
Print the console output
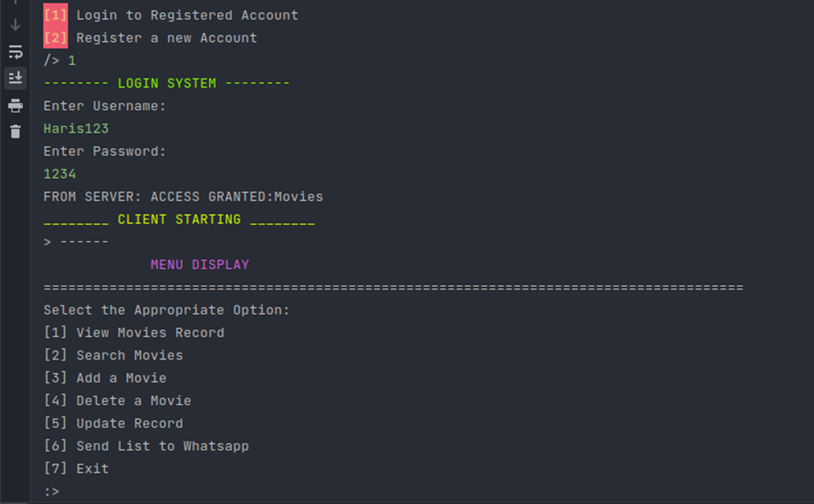coord(15,105)
